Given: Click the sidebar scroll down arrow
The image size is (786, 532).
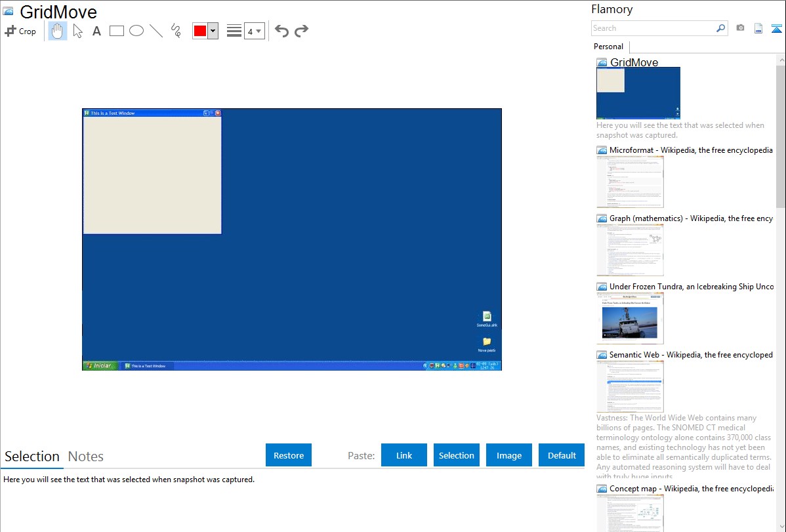Looking at the screenshot, I should coord(781,527).
